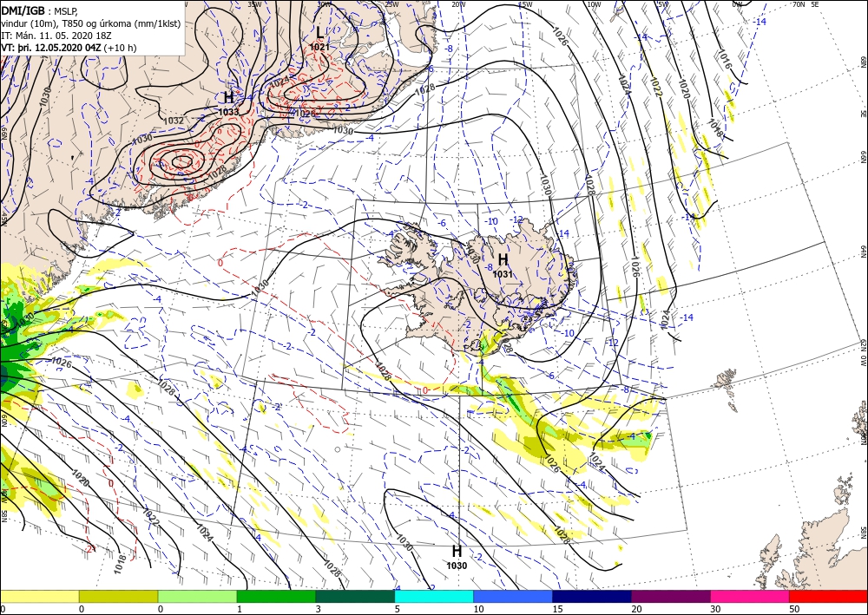Click the H 1033 high pressure marker
Image resolution: width=868 pixels, height=615 pixels.
pyautogui.click(x=228, y=103)
